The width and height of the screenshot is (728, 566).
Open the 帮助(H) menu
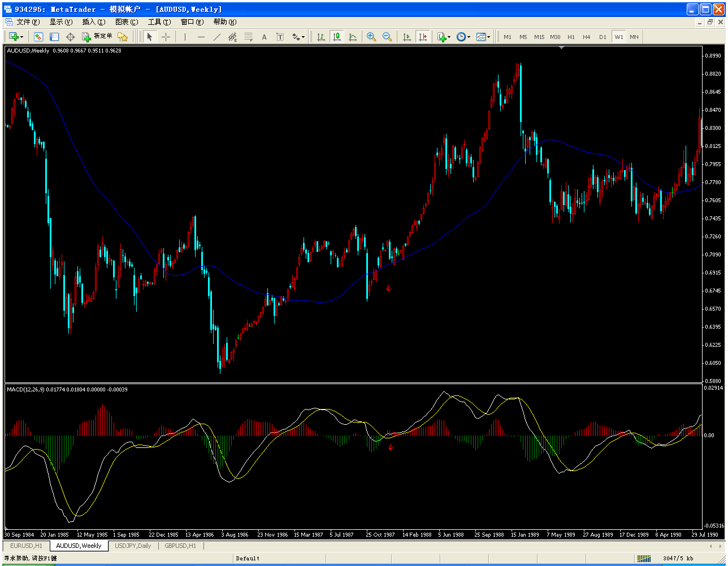click(225, 22)
